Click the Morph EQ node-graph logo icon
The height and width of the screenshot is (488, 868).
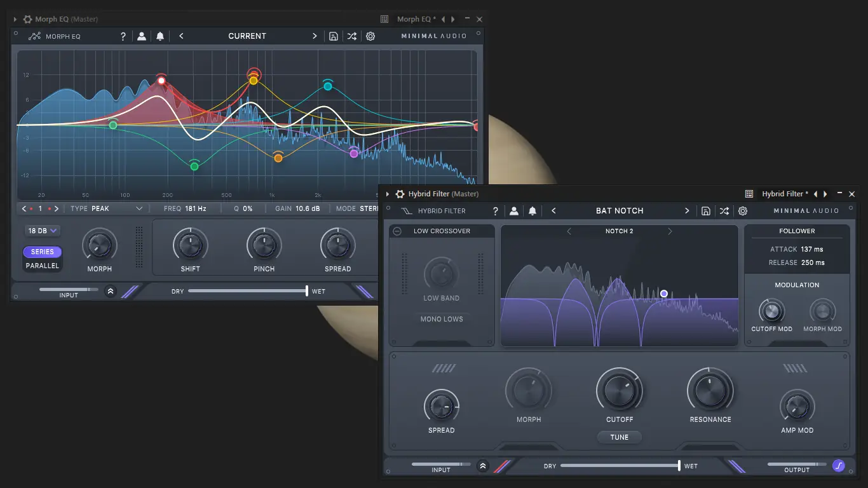35,36
